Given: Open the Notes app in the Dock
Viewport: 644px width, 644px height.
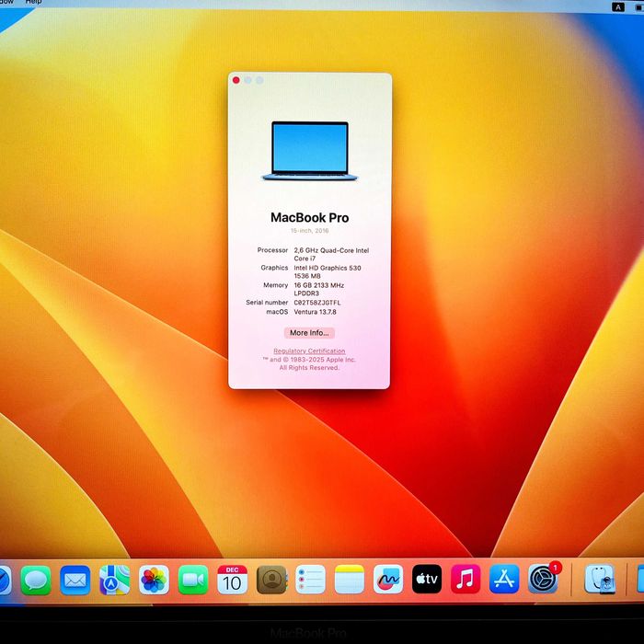Looking at the screenshot, I should coord(350,580).
